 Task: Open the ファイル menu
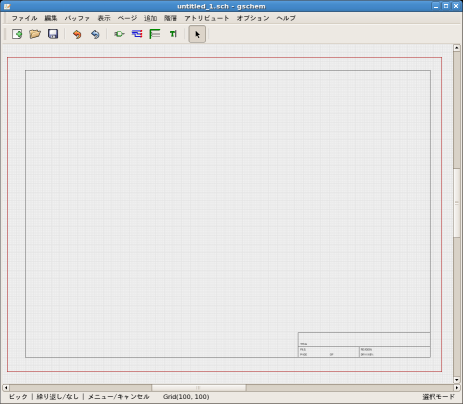coord(24,18)
